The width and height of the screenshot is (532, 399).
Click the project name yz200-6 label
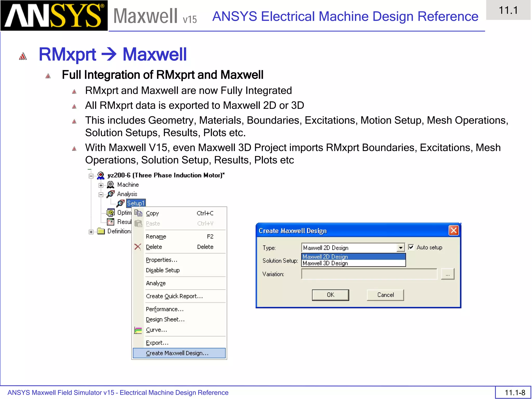tap(166, 175)
